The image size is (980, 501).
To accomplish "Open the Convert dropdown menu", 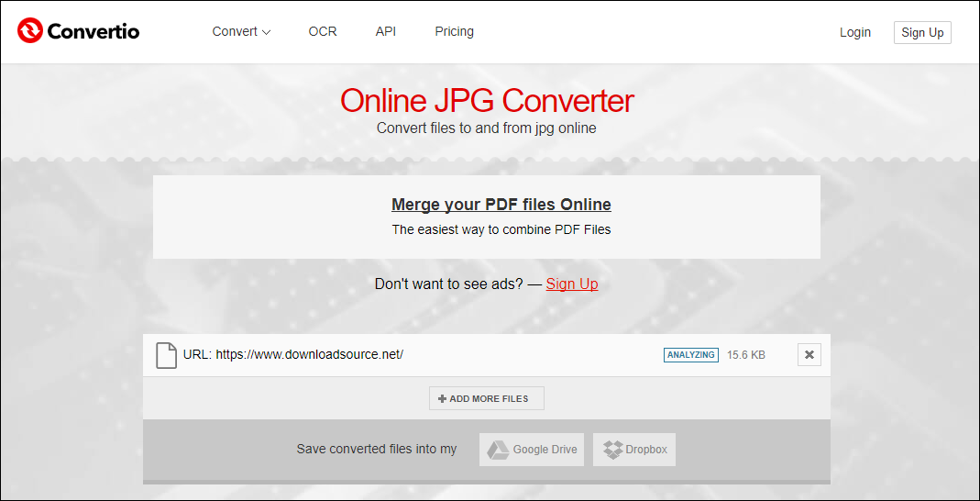I will [x=241, y=32].
